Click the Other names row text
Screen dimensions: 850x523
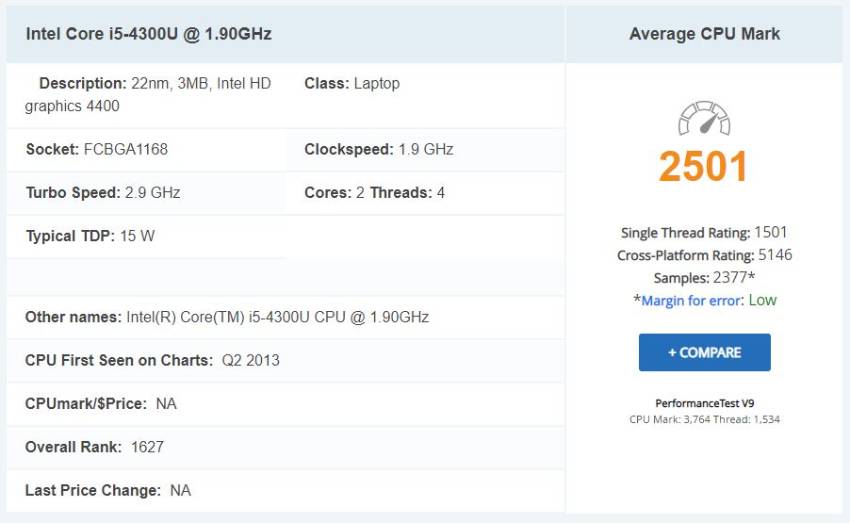pos(227,317)
